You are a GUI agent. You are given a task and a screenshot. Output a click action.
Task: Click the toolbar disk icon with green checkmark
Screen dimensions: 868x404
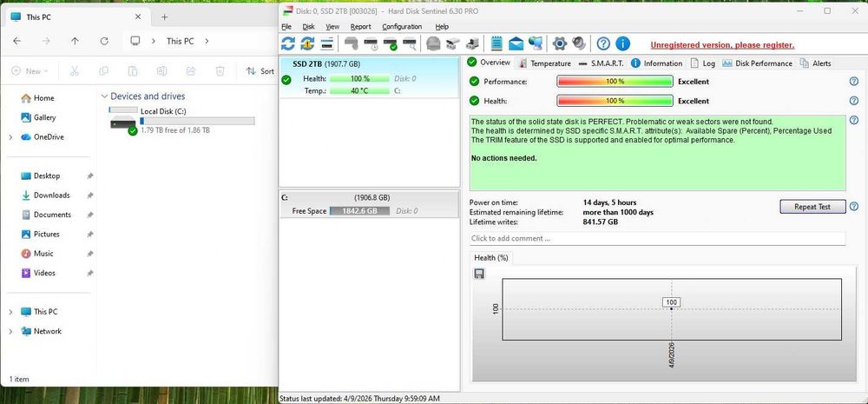(x=391, y=43)
